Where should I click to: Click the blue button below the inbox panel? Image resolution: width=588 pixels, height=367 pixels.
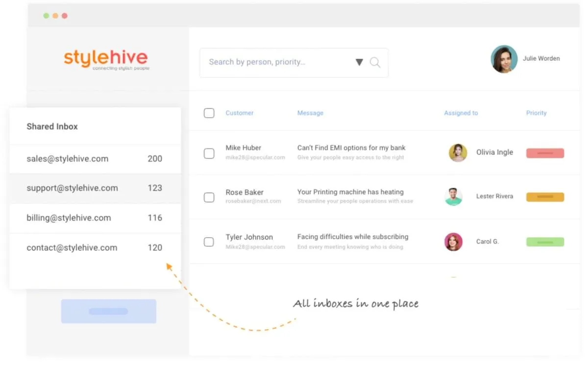pos(108,311)
